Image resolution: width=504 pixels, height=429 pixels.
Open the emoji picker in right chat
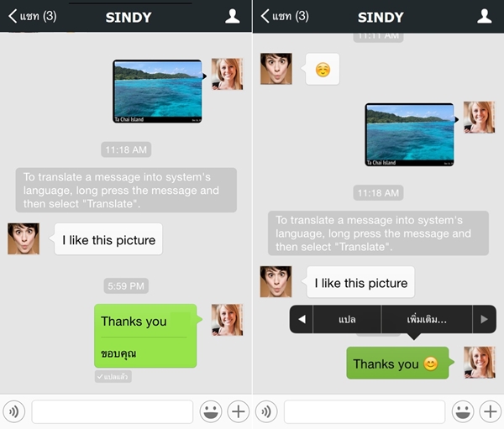463,411
